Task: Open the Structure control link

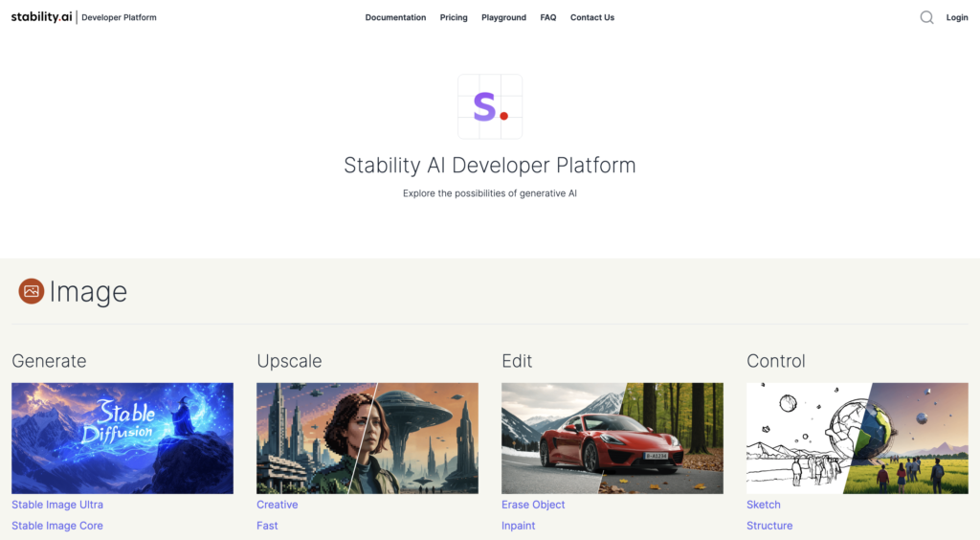Action: click(769, 526)
